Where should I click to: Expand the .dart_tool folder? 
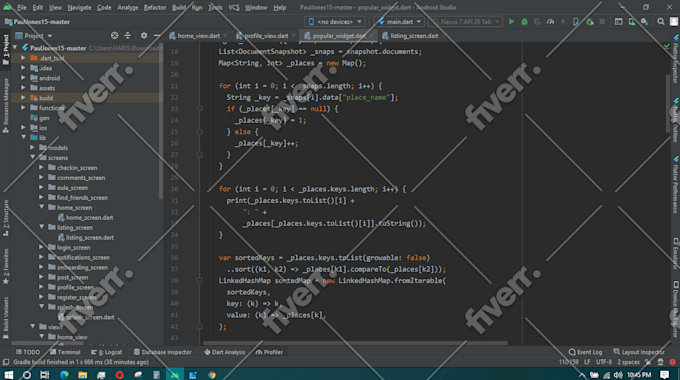click(23, 58)
